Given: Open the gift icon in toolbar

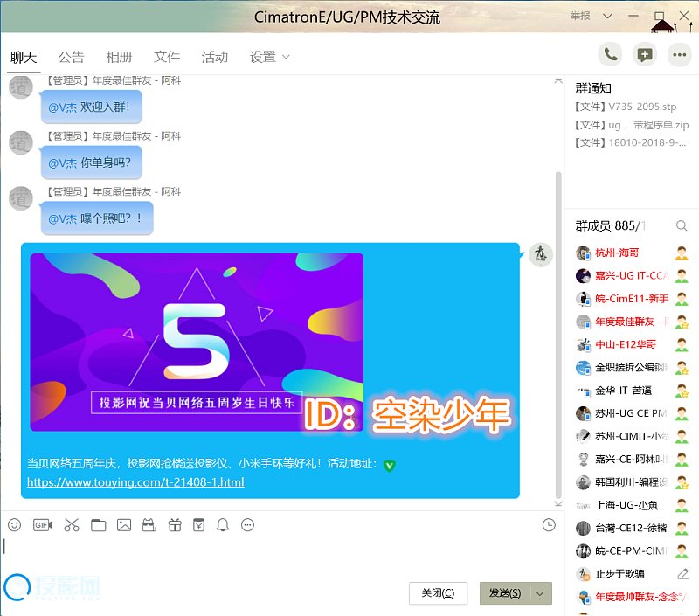Looking at the screenshot, I should coord(174,525).
